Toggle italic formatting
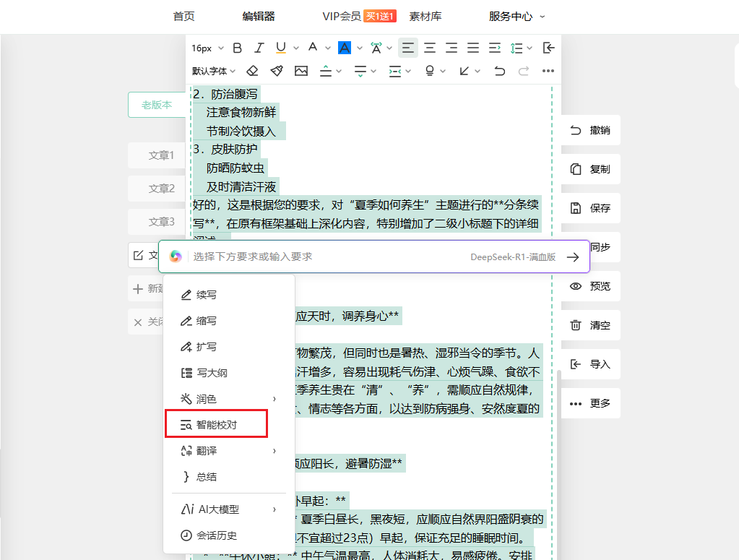The image size is (739, 560). (x=259, y=48)
